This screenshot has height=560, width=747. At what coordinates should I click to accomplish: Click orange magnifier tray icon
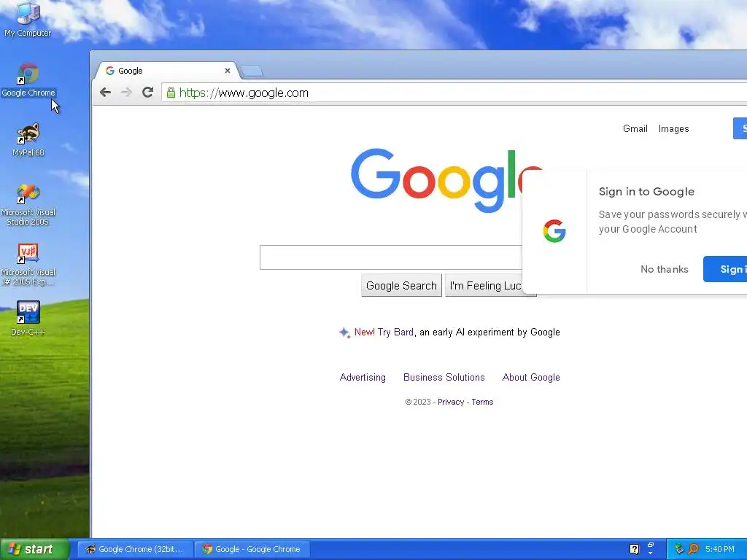[x=693, y=549]
